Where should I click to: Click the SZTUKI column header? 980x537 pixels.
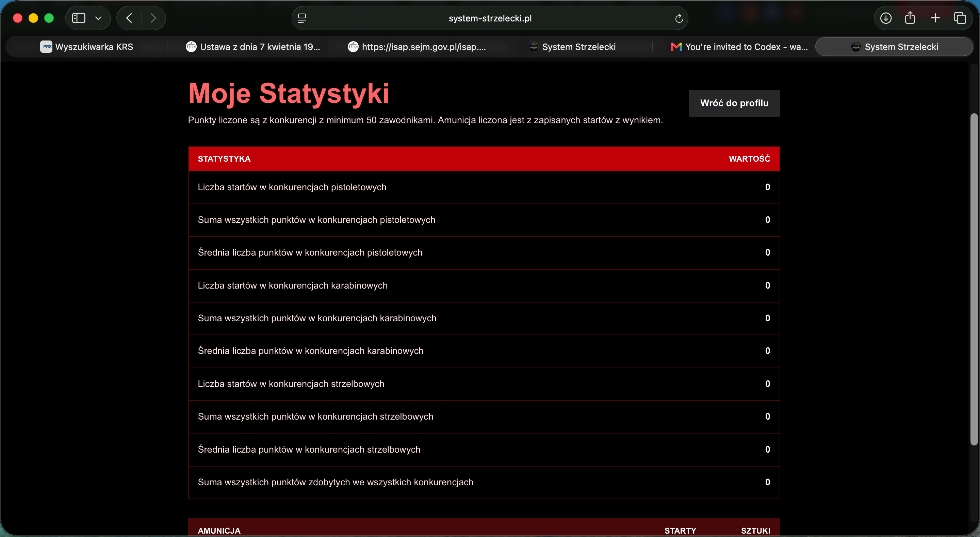[x=755, y=531]
